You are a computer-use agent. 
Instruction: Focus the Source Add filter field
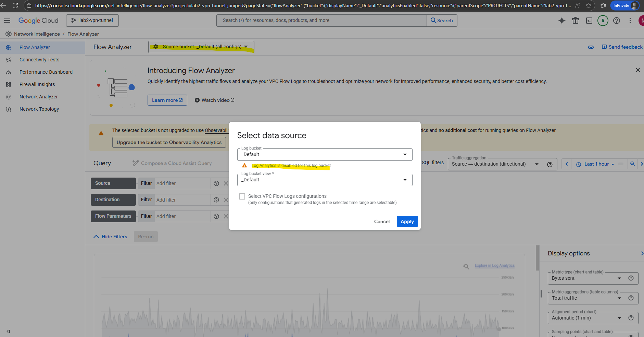coord(183,183)
